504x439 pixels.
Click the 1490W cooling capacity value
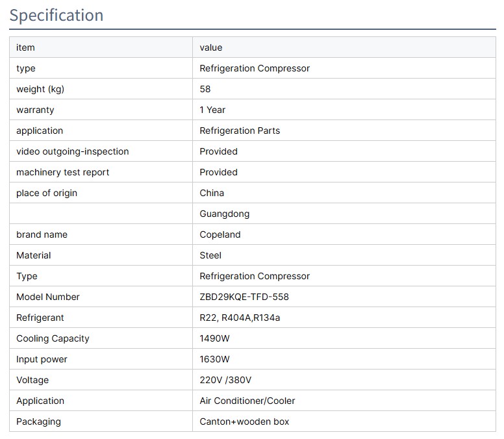point(215,338)
